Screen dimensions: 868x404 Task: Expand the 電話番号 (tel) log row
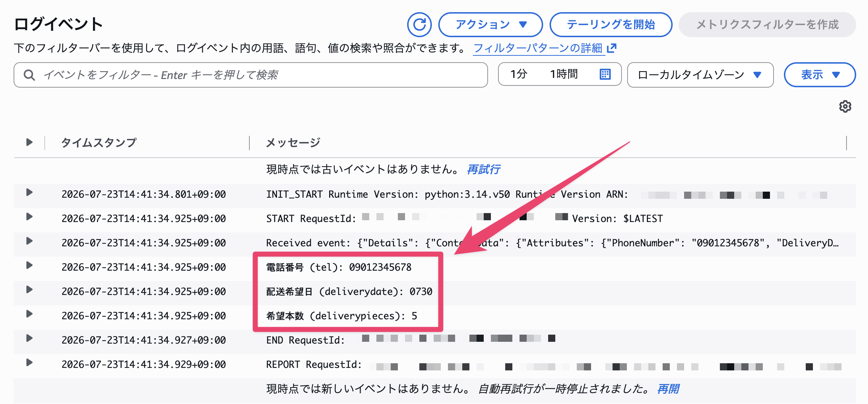point(29,266)
